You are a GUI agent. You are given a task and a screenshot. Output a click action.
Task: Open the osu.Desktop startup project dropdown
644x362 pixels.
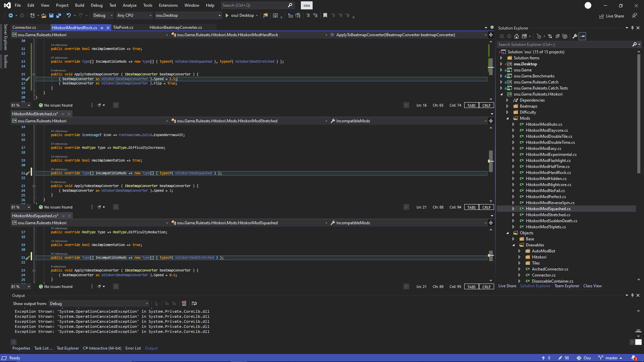188,15
